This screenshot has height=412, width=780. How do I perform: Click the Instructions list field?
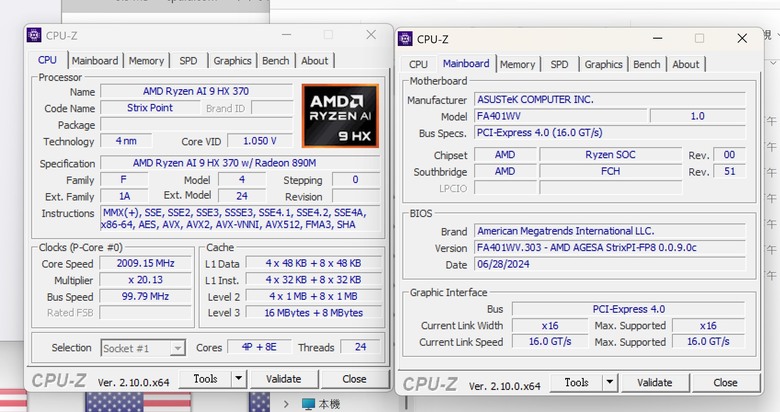[240, 218]
